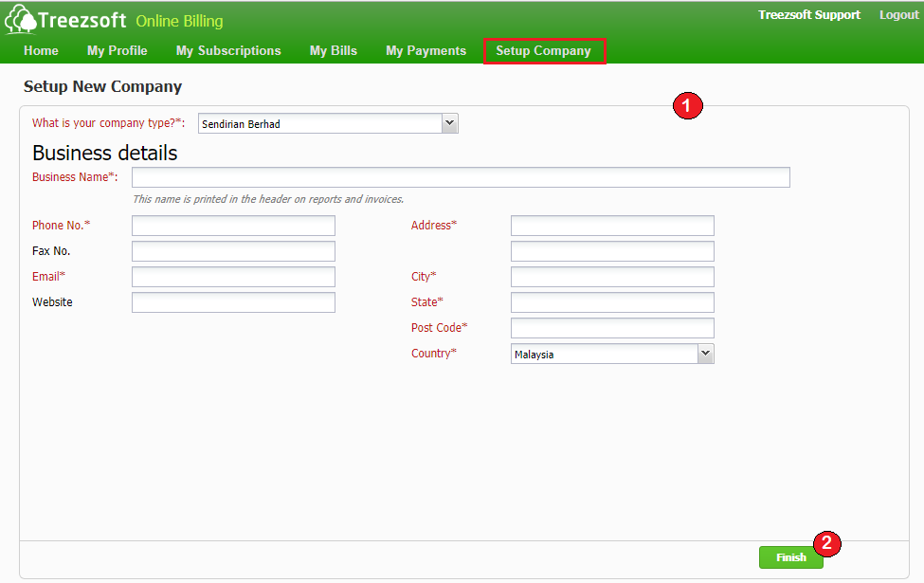Go to the Home tab
The image size is (924, 583).
[41, 51]
